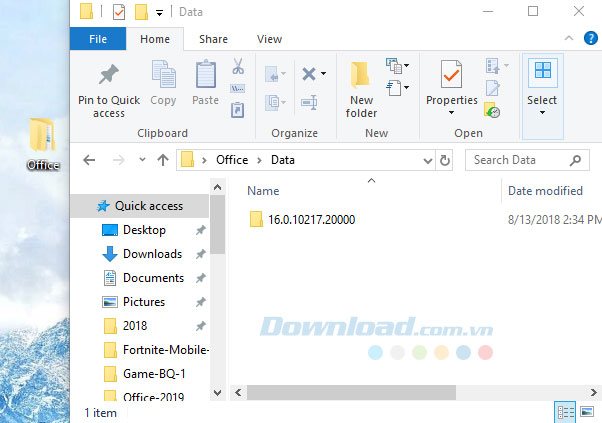Click the Paste clipboard icon
The image size is (602, 423).
206,74
